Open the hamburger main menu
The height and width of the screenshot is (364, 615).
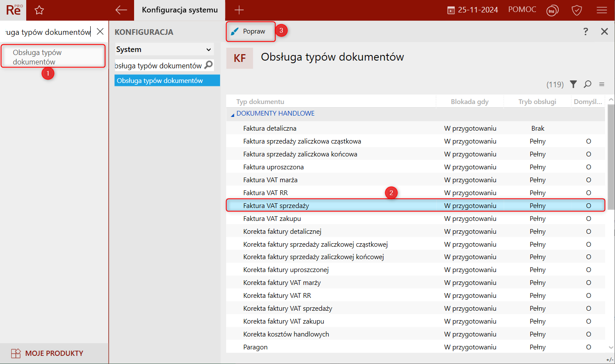[x=602, y=10]
